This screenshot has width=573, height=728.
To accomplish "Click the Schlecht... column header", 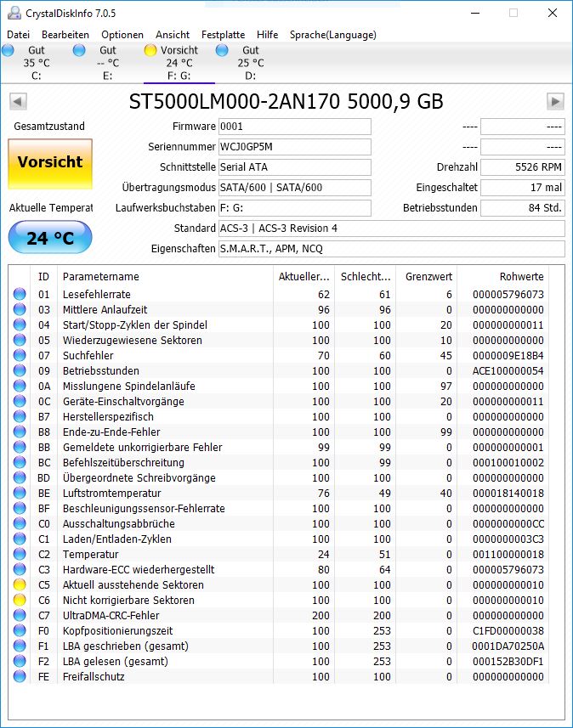I will click(x=366, y=277).
